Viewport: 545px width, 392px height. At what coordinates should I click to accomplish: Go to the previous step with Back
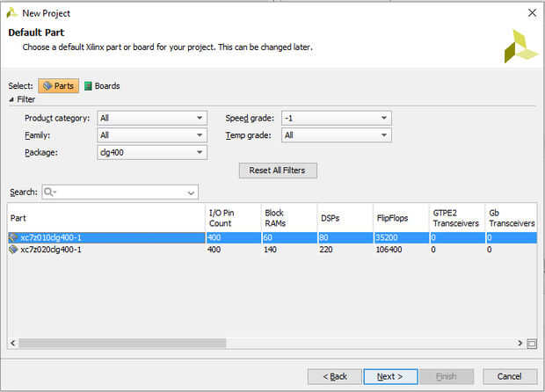coord(335,377)
